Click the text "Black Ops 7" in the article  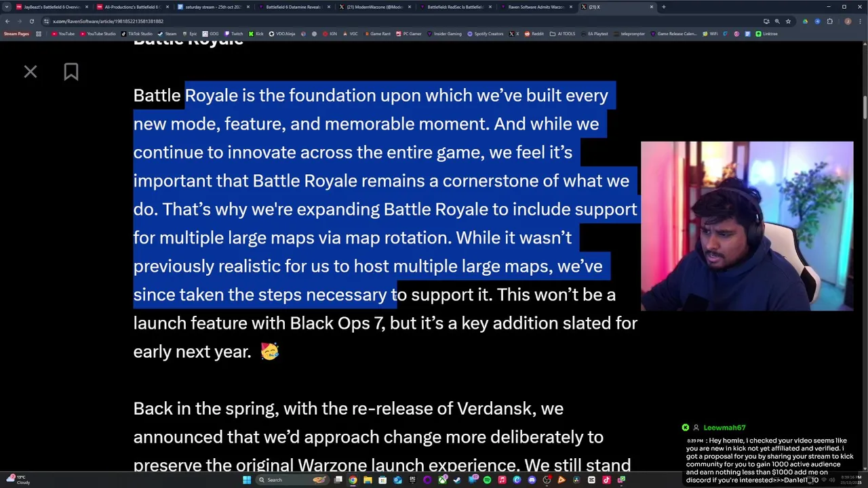coord(336,323)
